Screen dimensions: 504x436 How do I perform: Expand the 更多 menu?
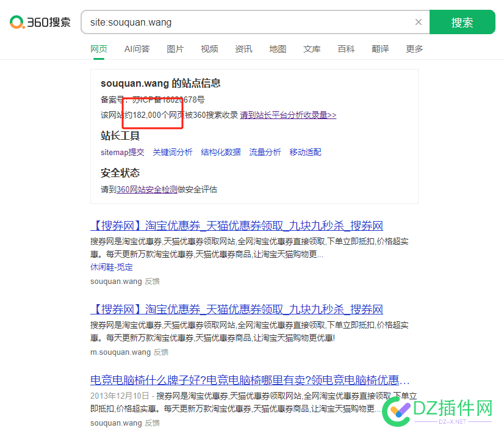[x=414, y=49]
